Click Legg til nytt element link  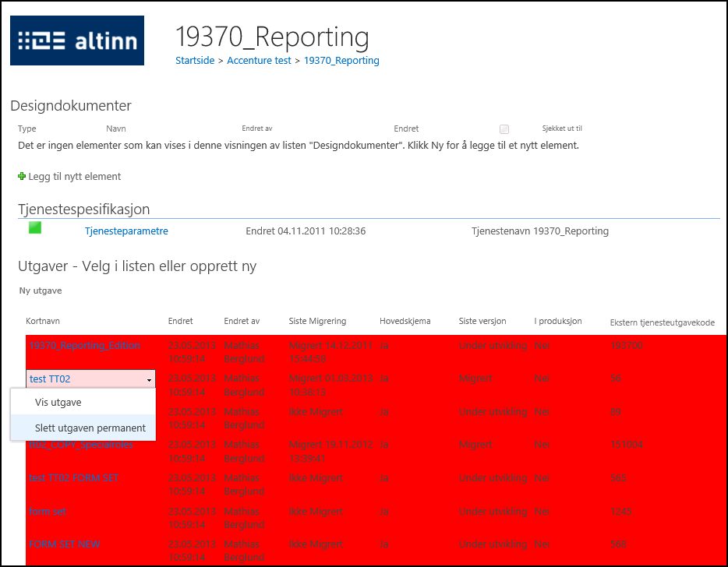(74, 176)
